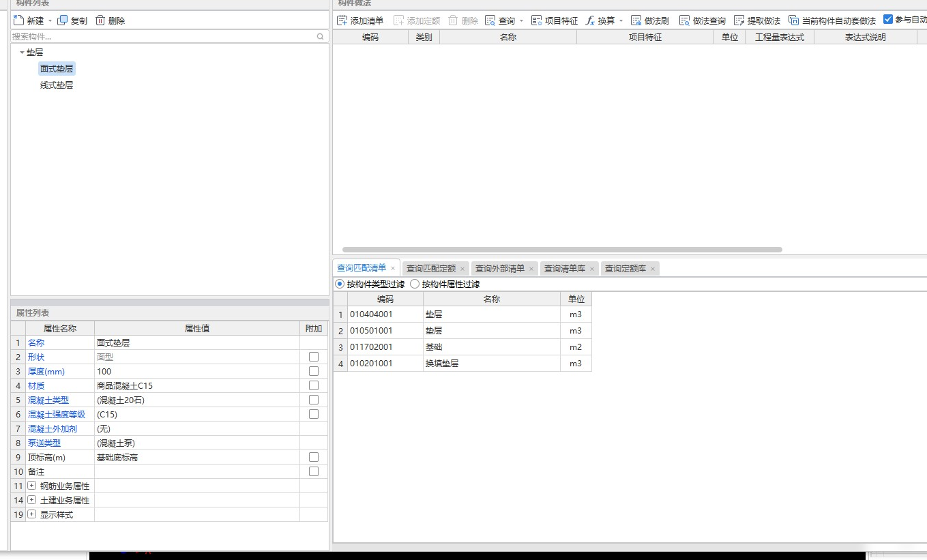Click the 做法刷 icon

(636, 20)
